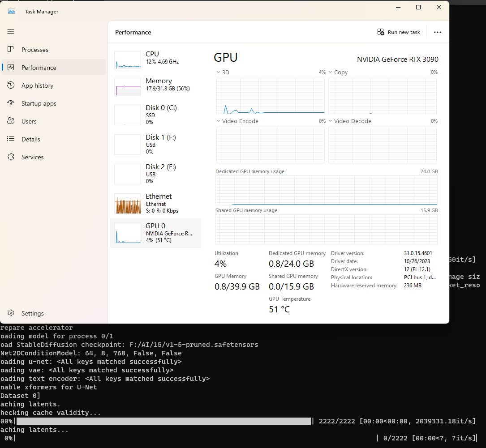Viewport: 486px width, 448px height.
Task: Click the Services puzzle icon
Action: (11, 157)
